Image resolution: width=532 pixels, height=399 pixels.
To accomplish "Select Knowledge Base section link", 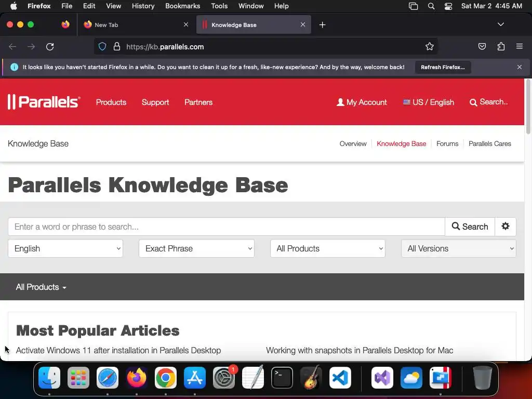I will 402,143.
